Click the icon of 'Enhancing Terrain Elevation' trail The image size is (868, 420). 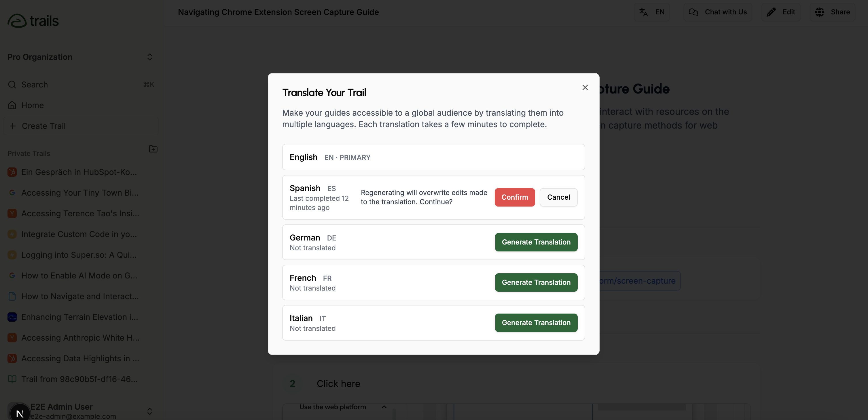click(x=12, y=317)
